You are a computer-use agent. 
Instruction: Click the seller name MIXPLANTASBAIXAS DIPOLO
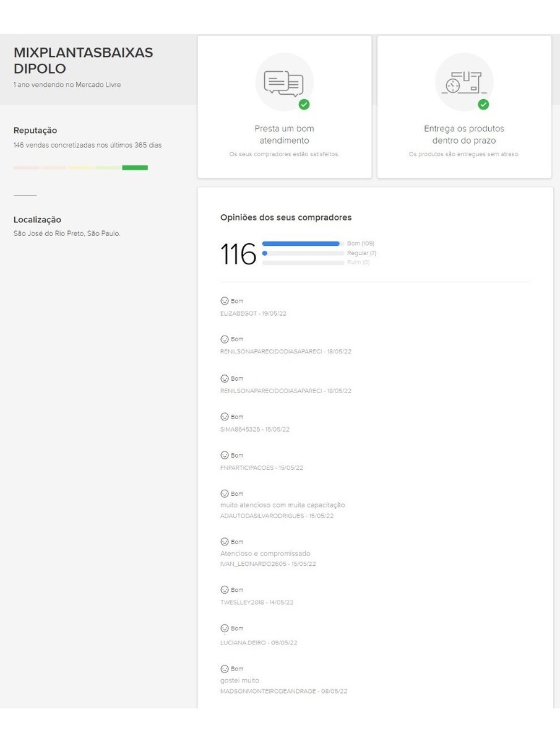[x=83, y=61]
